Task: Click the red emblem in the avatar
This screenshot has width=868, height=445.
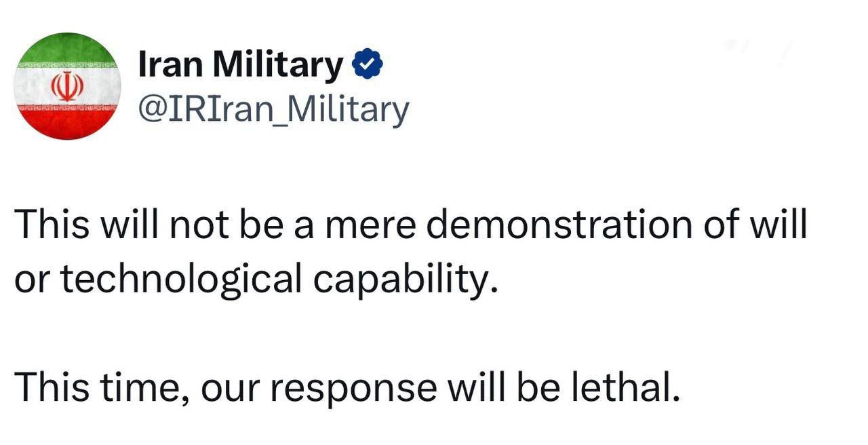Action: pyautogui.click(x=67, y=86)
